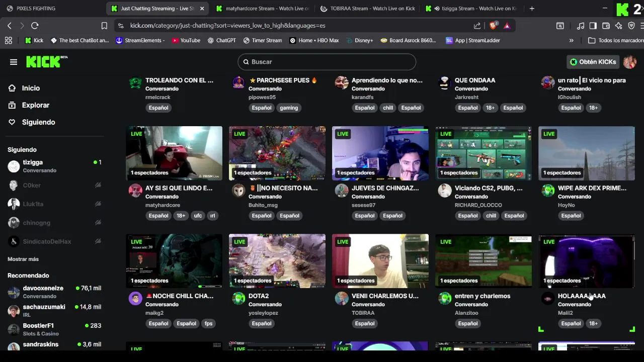Open the Timer Stream bookmark
The height and width of the screenshot is (362, 644).
(263, 40)
